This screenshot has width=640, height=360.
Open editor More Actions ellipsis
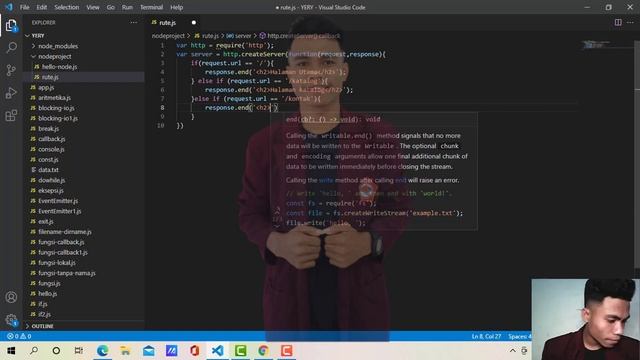point(630,22)
